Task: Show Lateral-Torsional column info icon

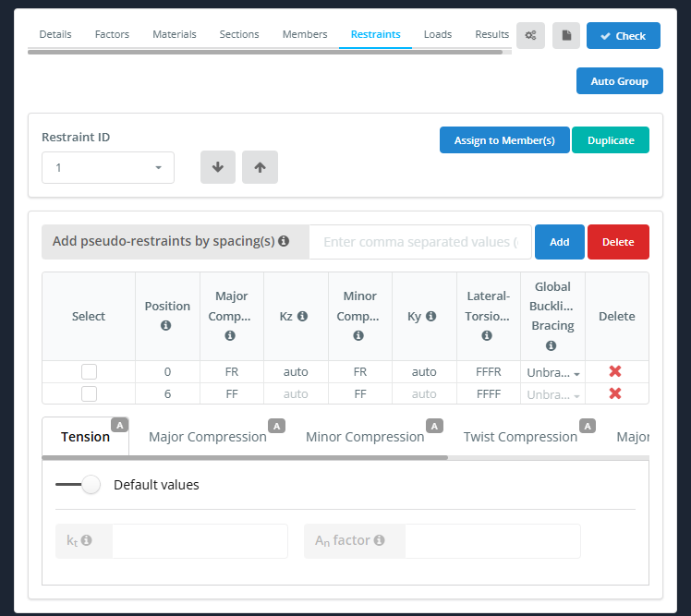Action: tap(487, 336)
